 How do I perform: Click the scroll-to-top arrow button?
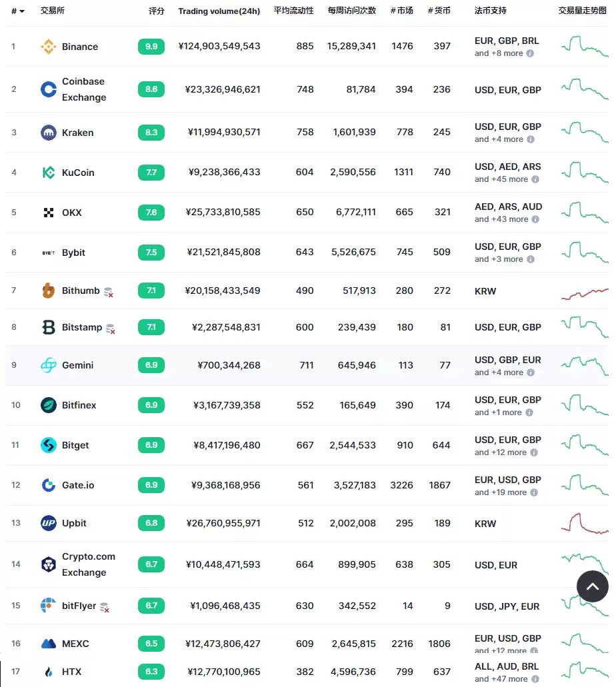click(592, 586)
